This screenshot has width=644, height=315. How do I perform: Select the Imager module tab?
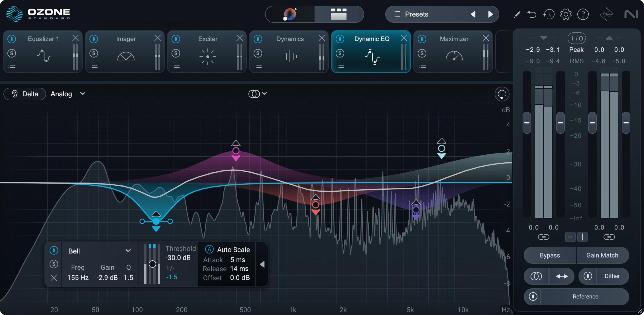coord(126,39)
